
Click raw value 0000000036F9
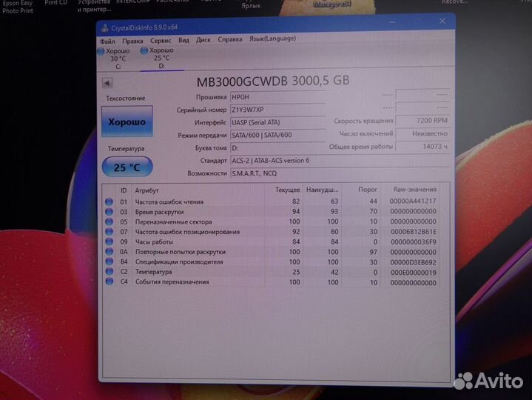(x=414, y=242)
